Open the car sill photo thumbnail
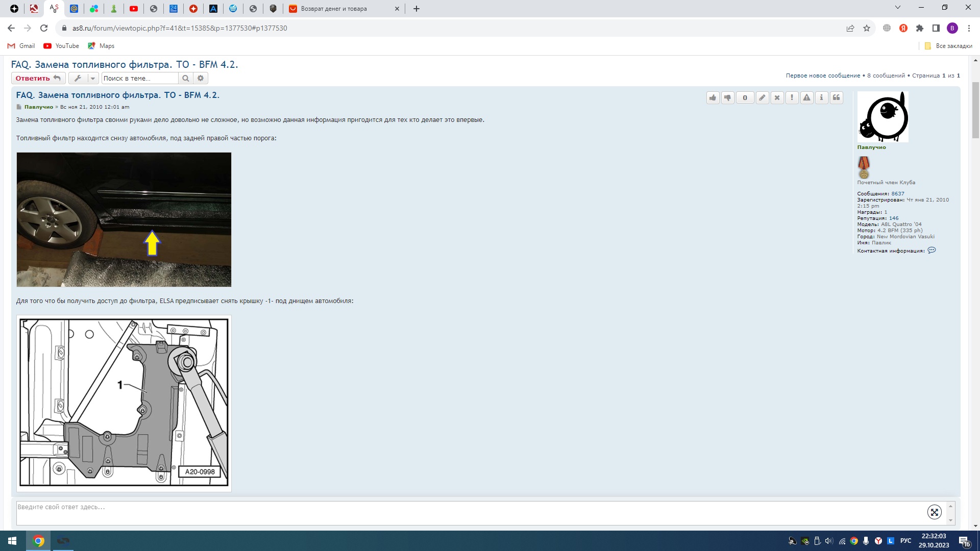980x551 pixels. point(124,219)
